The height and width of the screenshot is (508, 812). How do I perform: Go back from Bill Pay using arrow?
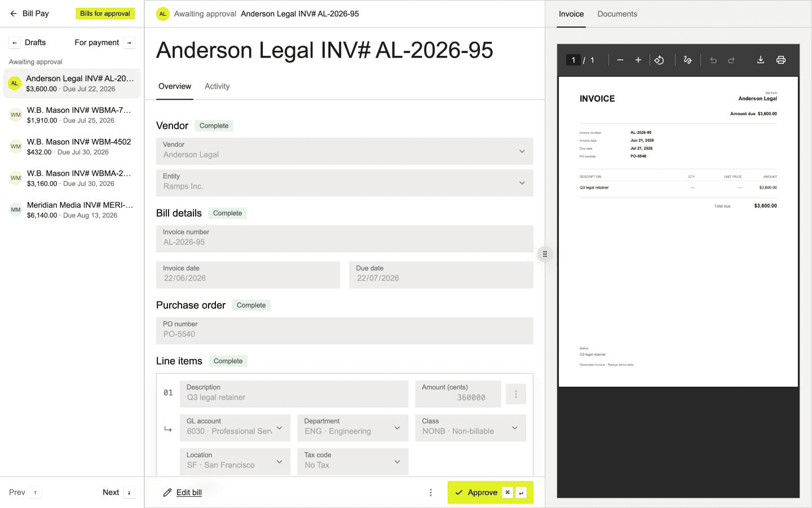tap(14, 14)
